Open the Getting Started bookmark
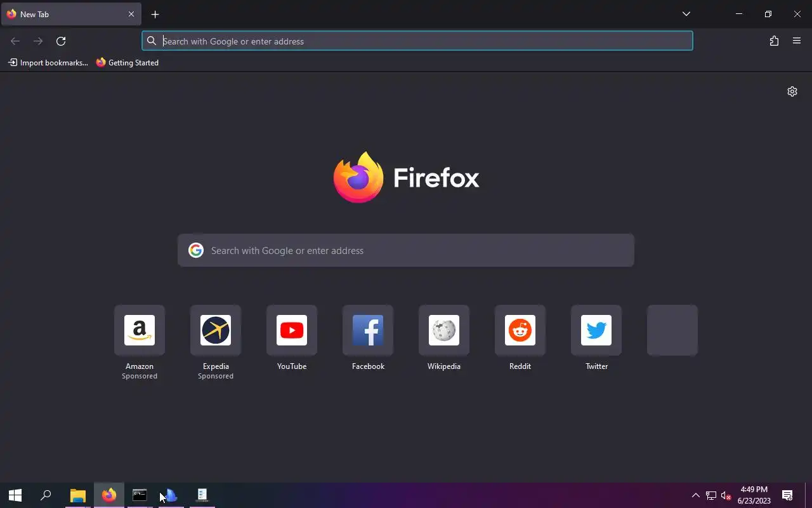 click(128, 63)
